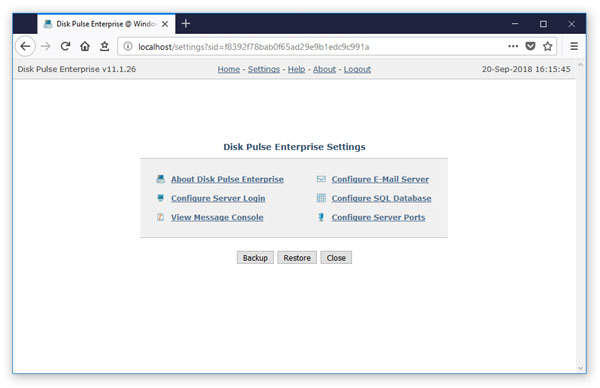Viewport: 600px width, 388px height.
Task: Go back with the browser back arrow
Action: click(25, 46)
